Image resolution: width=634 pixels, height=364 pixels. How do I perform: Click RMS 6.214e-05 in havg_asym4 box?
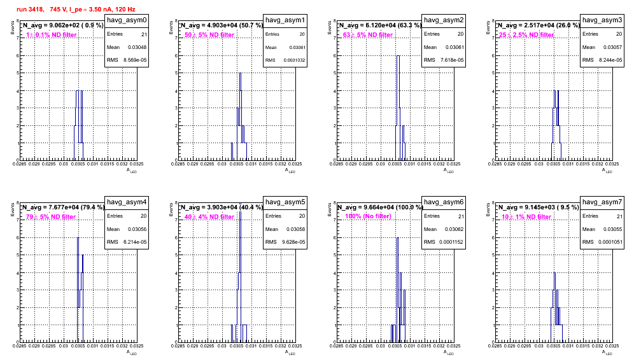click(x=127, y=242)
